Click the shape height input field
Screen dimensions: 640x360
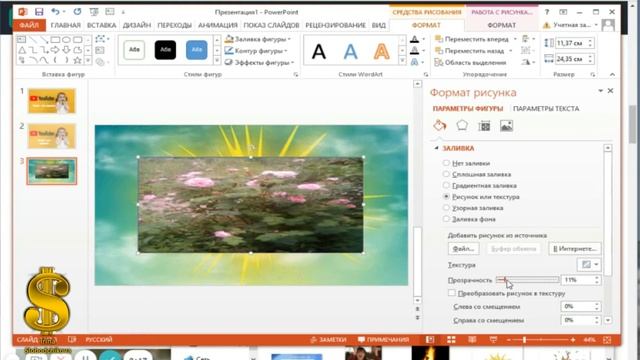(571, 43)
